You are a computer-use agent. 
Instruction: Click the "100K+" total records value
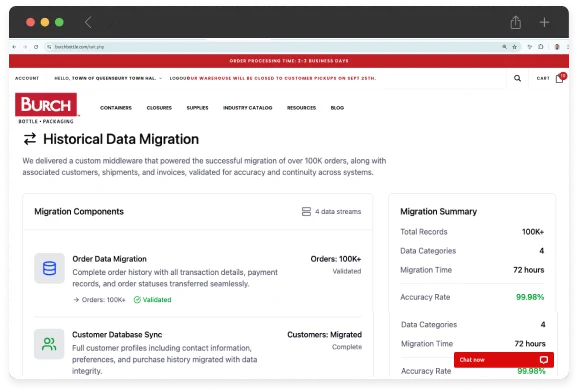pos(533,232)
